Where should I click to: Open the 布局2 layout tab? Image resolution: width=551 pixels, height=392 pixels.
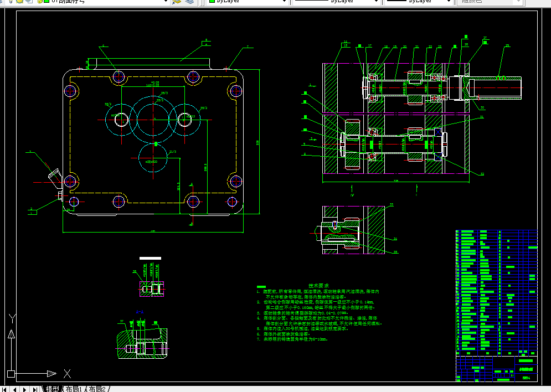point(97,389)
